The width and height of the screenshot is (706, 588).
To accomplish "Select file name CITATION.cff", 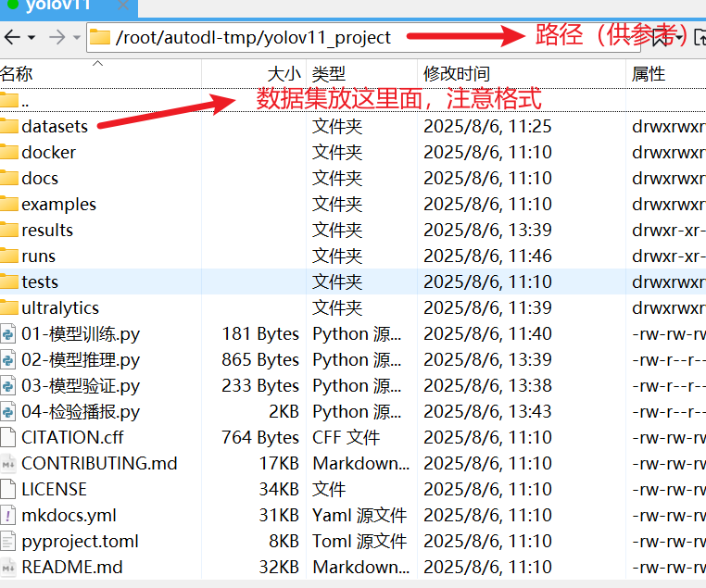I will click(x=72, y=437).
